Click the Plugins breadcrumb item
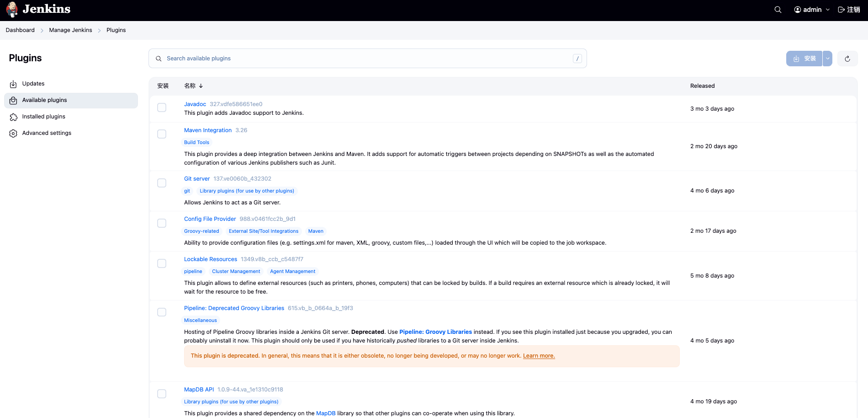This screenshot has width=868, height=418. 116,30
